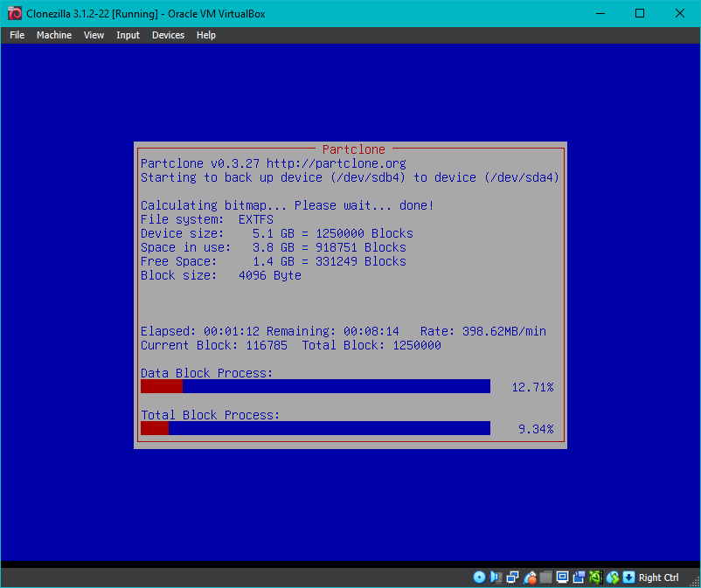Open the Help menu

206,35
